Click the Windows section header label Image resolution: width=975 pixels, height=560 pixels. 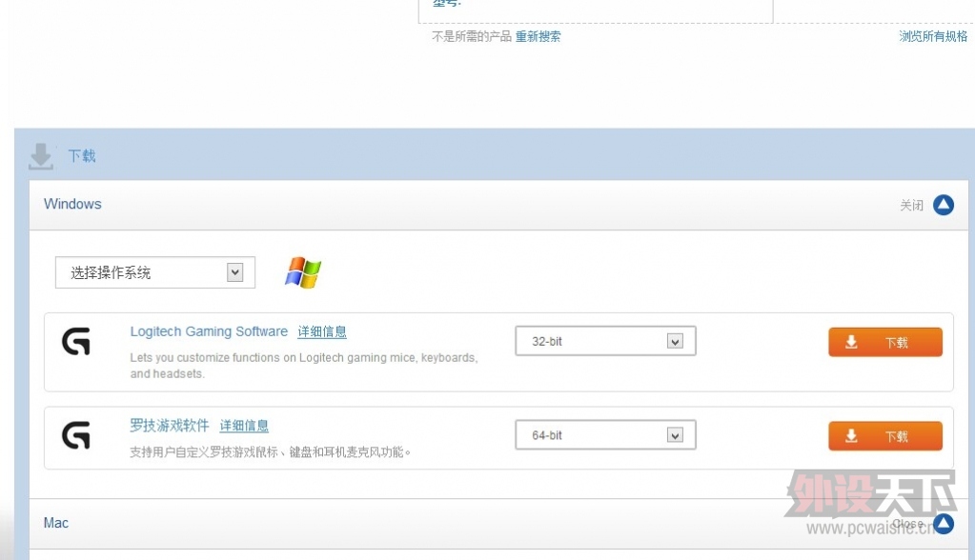72,204
